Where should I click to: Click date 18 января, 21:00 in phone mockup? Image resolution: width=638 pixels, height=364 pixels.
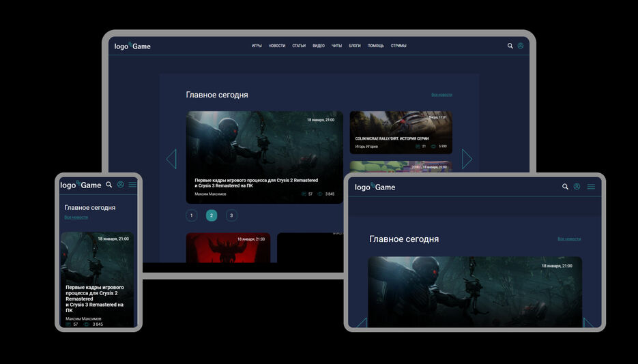point(113,239)
